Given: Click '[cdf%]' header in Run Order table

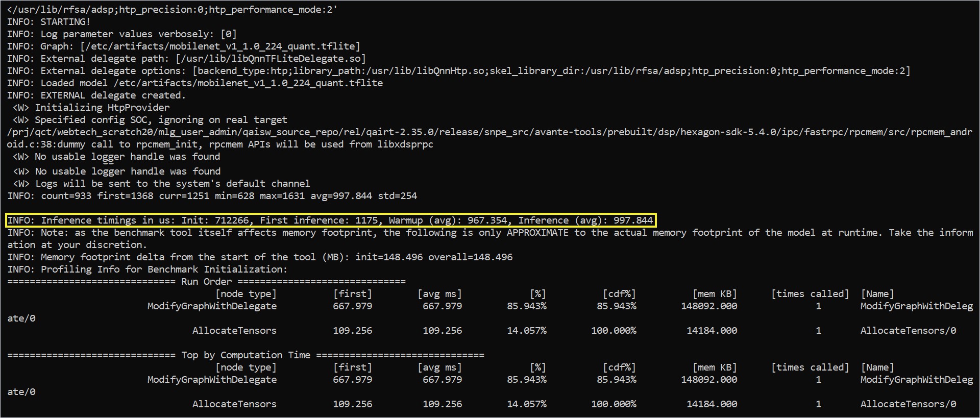Looking at the screenshot, I should tap(619, 294).
